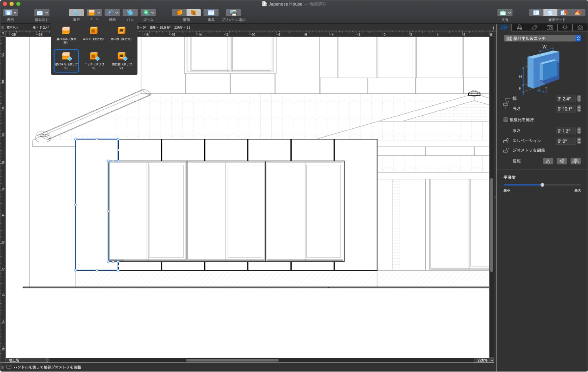Screen dimensions: 588x372
Task: Click the エレベーション stepper arrows
Action: (579, 141)
